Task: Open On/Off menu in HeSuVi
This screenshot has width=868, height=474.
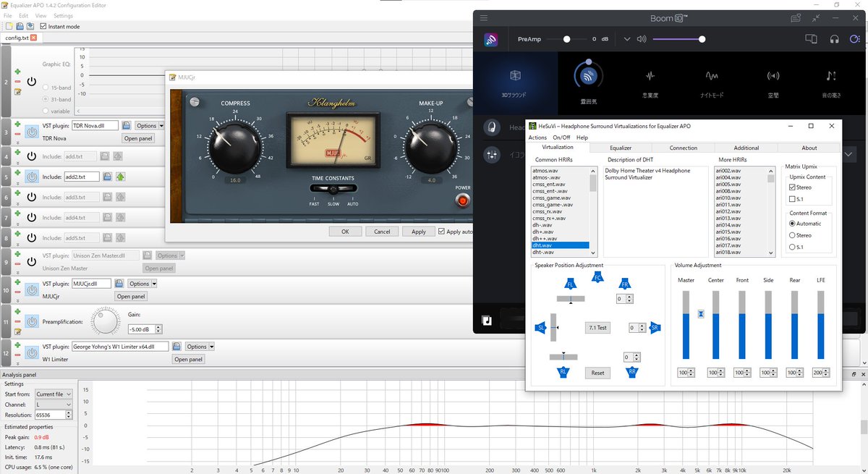Action: coord(561,137)
